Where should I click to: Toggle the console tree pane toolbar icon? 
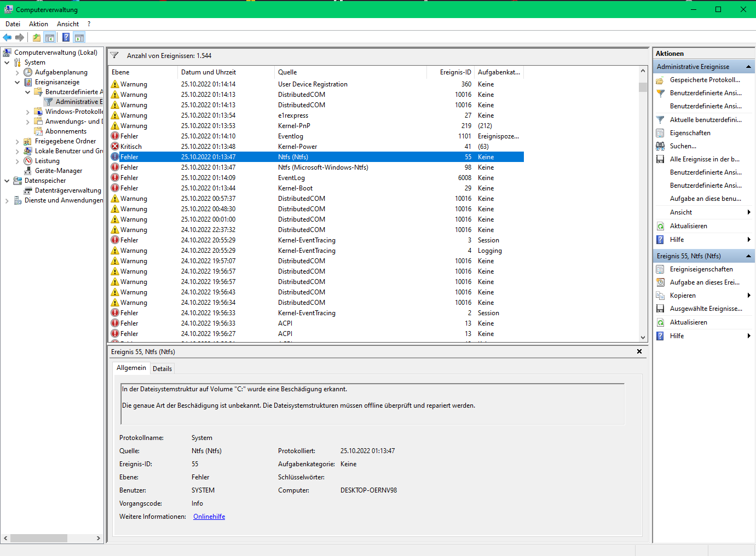(50, 37)
